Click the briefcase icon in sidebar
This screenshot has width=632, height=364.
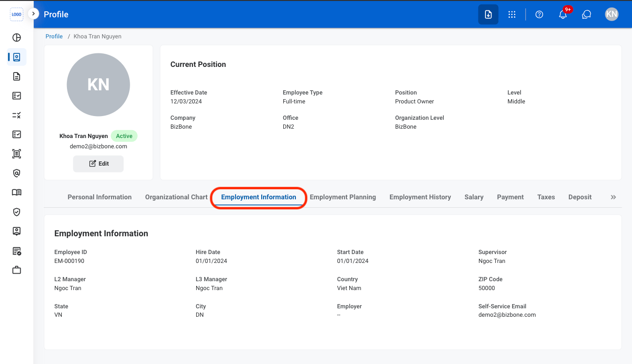click(x=16, y=270)
